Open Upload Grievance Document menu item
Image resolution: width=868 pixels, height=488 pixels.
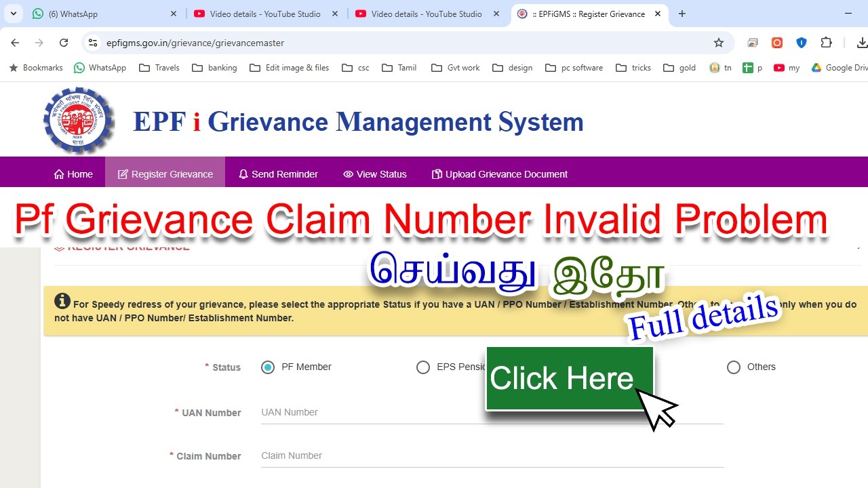click(x=500, y=174)
